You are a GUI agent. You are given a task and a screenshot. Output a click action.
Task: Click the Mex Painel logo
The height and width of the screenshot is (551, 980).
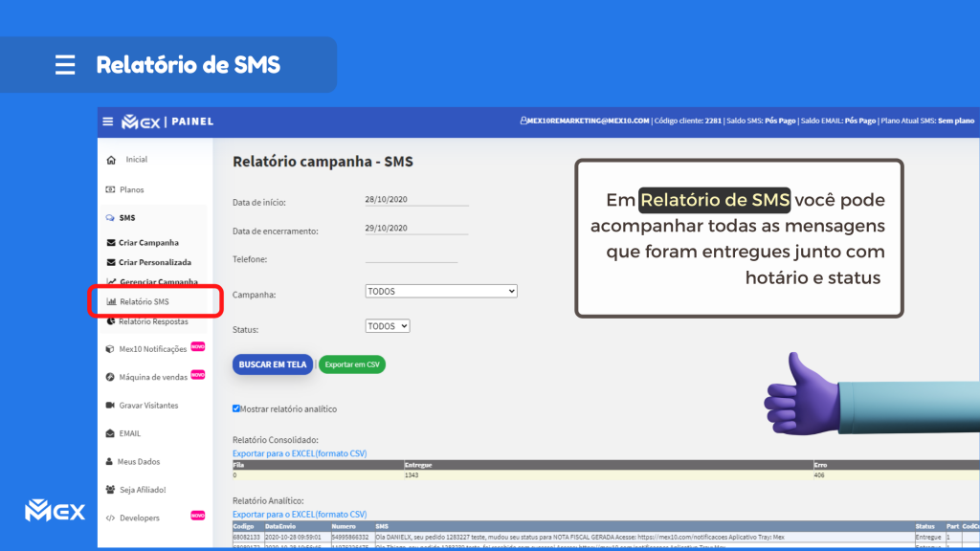click(167, 121)
